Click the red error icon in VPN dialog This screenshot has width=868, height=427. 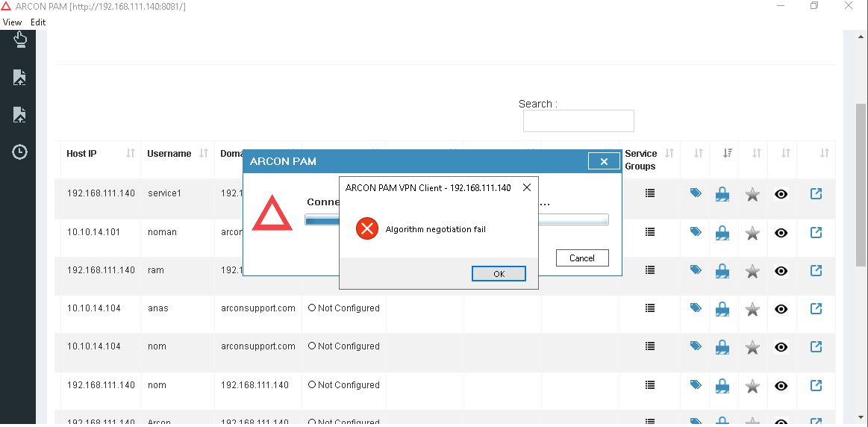click(x=366, y=228)
